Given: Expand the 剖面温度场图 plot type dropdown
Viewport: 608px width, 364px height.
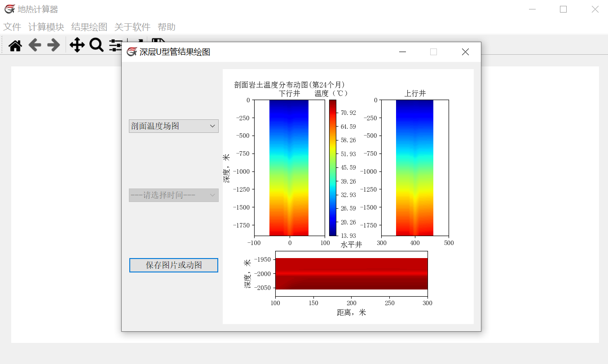Looking at the screenshot, I should pyautogui.click(x=174, y=126).
